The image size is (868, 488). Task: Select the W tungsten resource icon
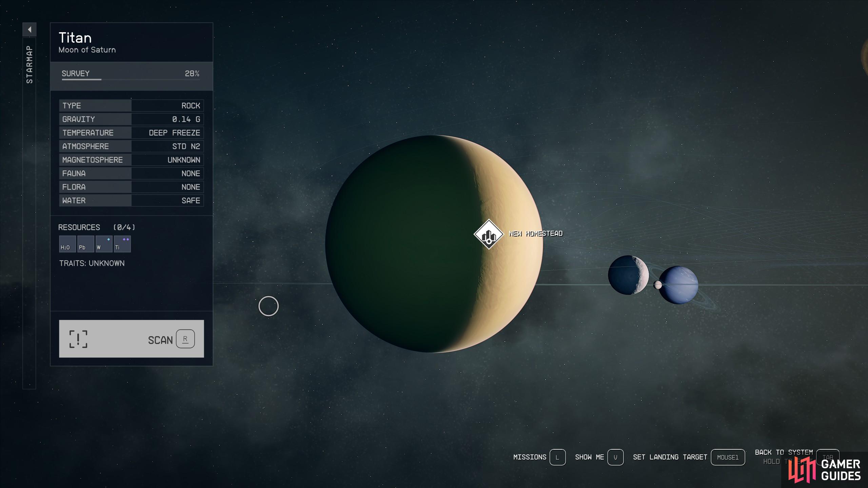(x=104, y=244)
